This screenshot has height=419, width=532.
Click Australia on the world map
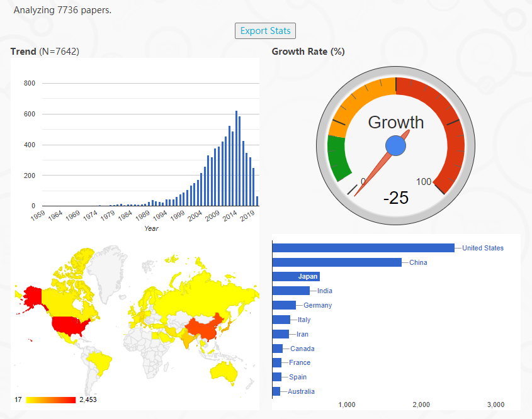(x=225, y=374)
